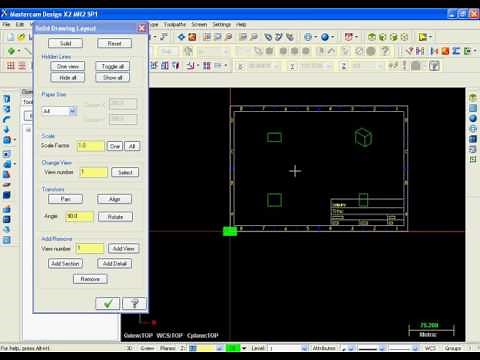Open the Screen menu
480x360 pixels.
point(199,24)
